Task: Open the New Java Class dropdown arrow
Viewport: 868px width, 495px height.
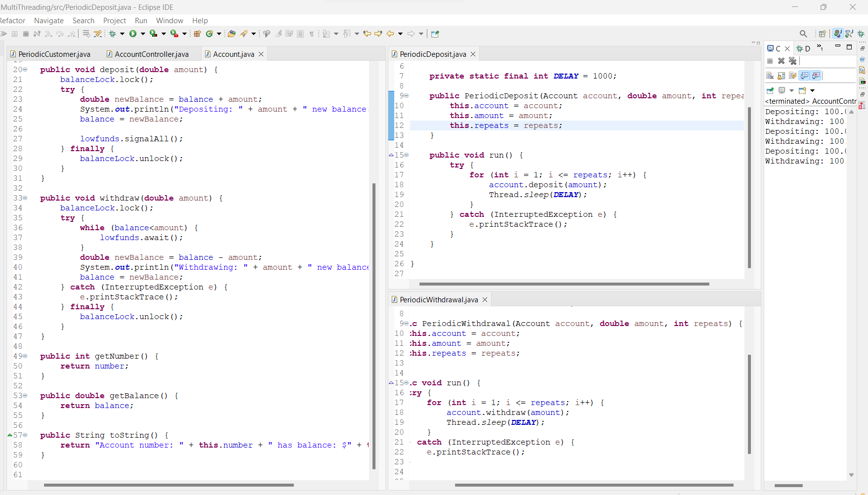Action: tap(219, 34)
